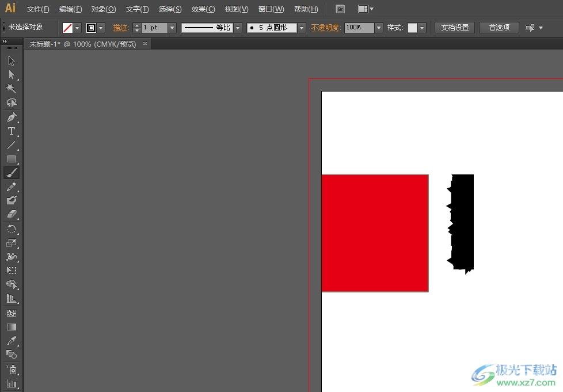Open the 描边 stroke panel link
This screenshot has width=563, height=392.
(121, 28)
